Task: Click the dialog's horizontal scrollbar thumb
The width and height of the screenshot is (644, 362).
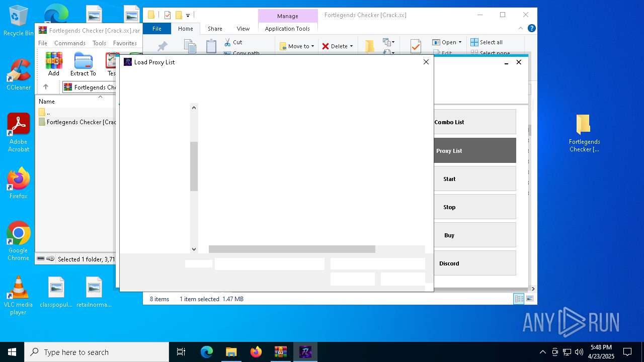Action: (292, 249)
